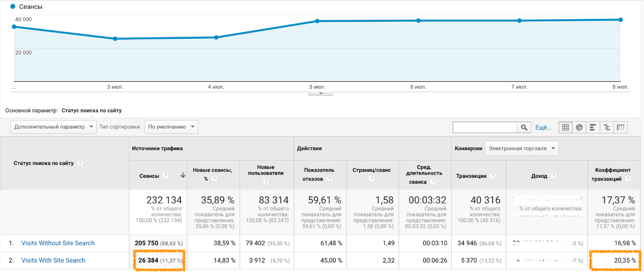Open the Дополнительный параметр dropdown
This screenshot has width=644, height=272.
click(x=53, y=127)
